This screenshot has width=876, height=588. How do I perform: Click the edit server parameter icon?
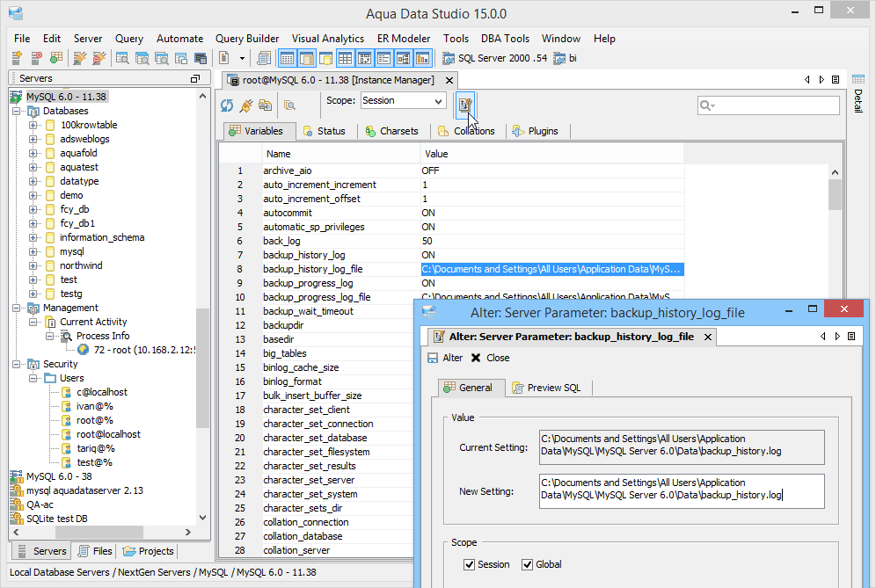coord(464,105)
